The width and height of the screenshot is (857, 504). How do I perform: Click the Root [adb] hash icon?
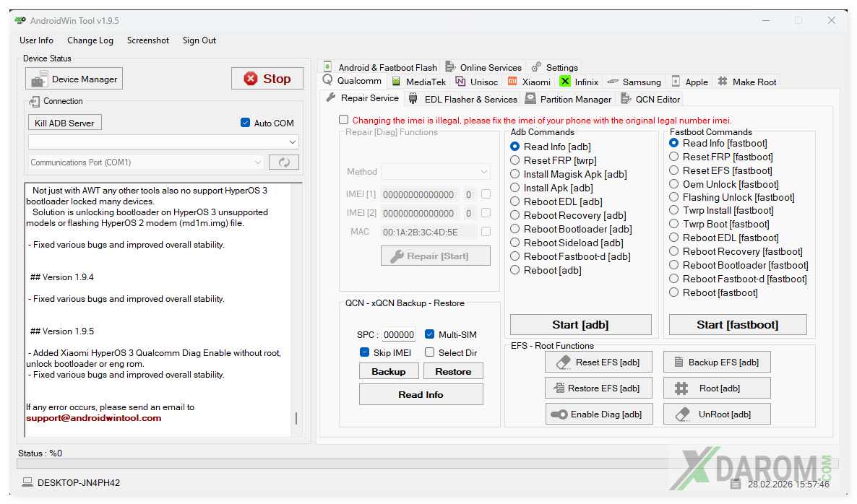681,388
